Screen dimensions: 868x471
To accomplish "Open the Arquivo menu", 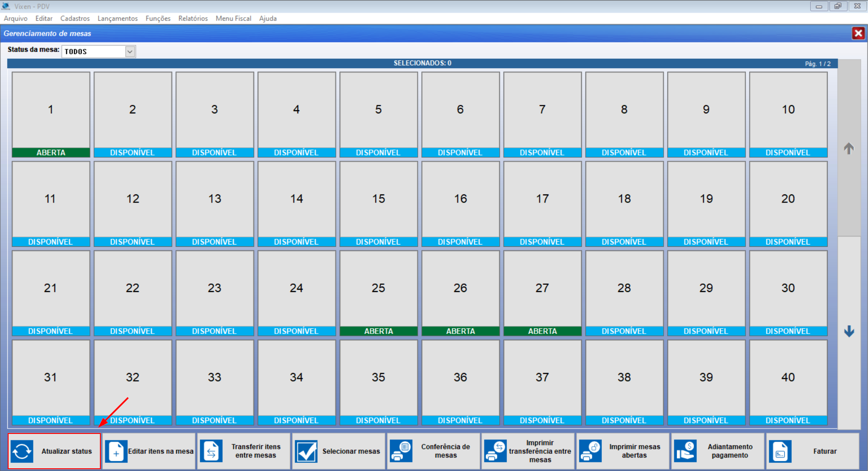I will (16, 19).
